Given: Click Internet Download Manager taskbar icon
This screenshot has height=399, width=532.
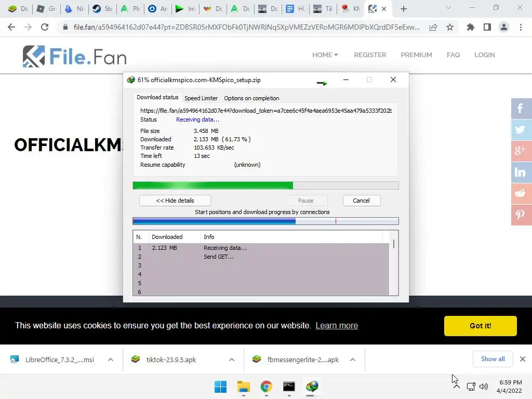Looking at the screenshot, I should (312, 387).
